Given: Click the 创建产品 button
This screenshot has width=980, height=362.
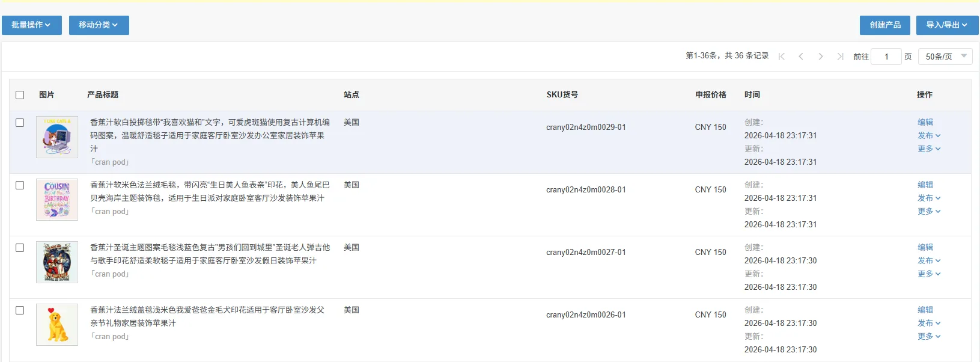Looking at the screenshot, I should [884, 25].
